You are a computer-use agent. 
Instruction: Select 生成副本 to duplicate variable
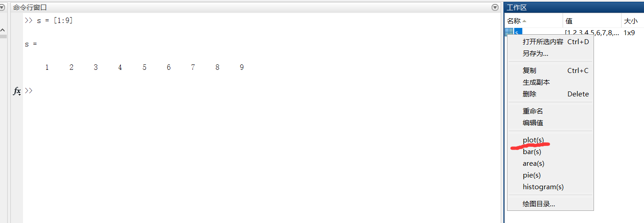536,82
